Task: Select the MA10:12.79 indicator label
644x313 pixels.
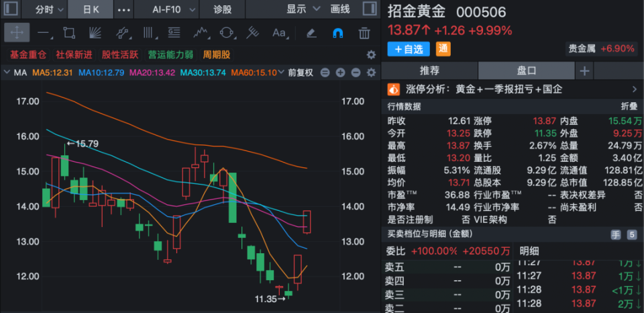Action: click(x=101, y=73)
